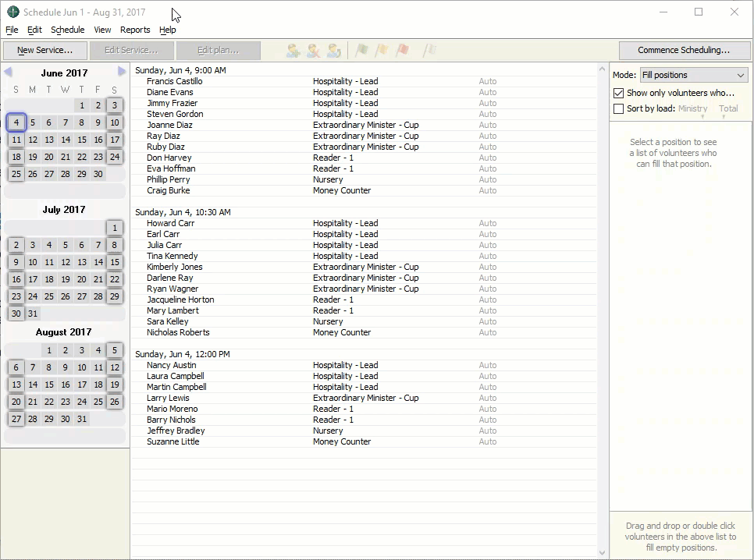Enable the Sort by load checkbox
The image size is (754, 560).
(619, 108)
